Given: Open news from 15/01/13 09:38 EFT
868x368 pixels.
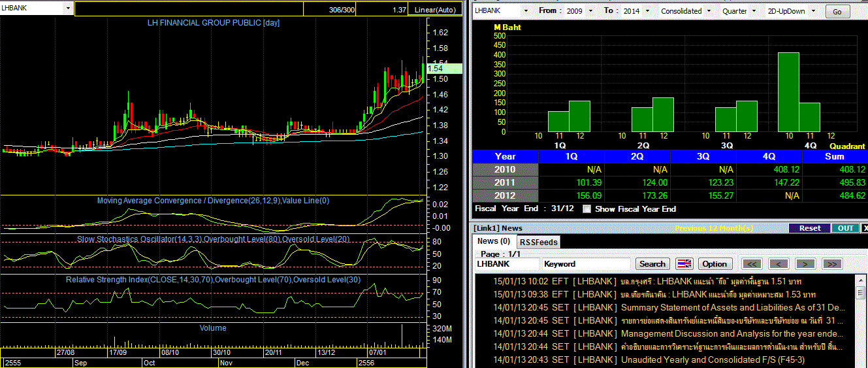Looking at the screenshot, I should [x=666, y=294].
